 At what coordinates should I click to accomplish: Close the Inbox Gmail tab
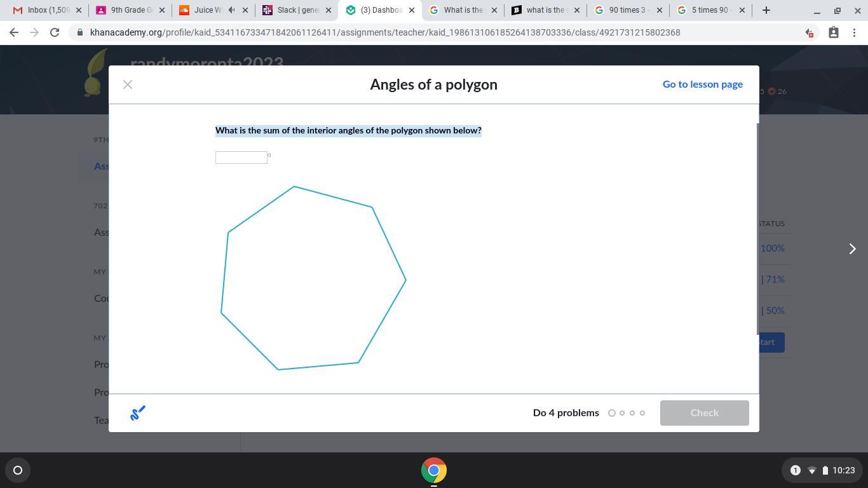click(x=79, y=10)
